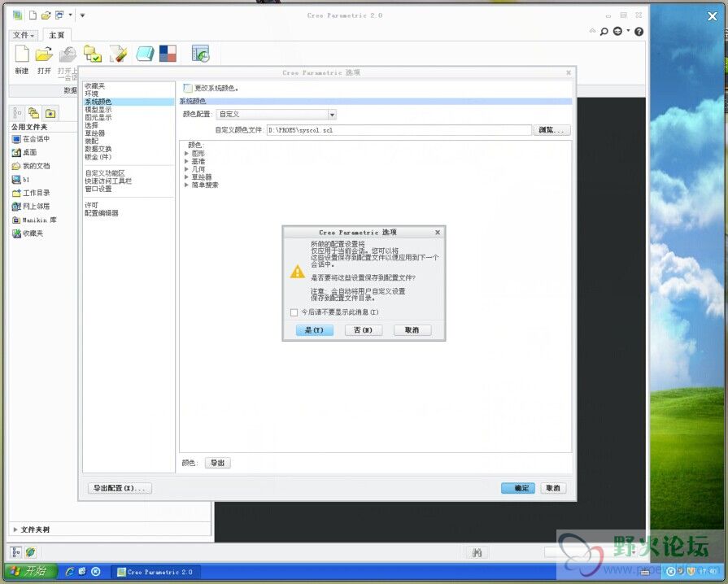728x584 pixels.
Task: Select 快速访问工具栏 in options list
Action: [108, 181]
